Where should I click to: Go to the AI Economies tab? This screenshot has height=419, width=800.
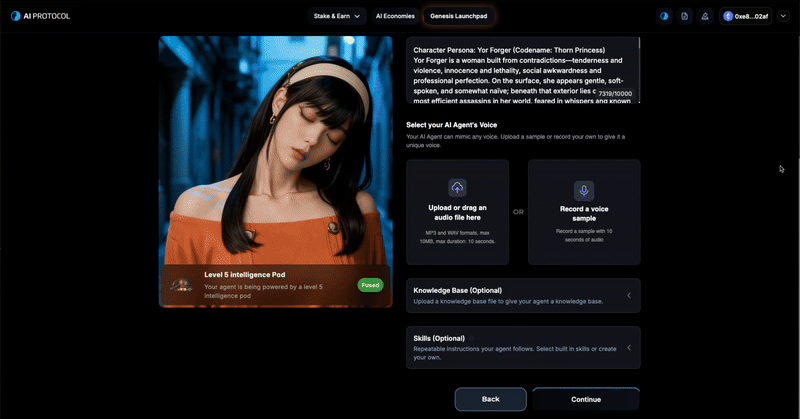tap(394, 16)
